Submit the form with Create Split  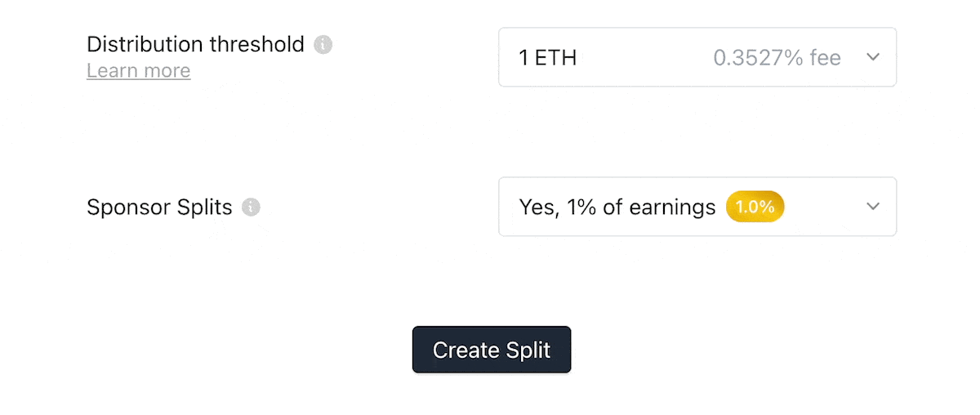(x=492, y=350)
